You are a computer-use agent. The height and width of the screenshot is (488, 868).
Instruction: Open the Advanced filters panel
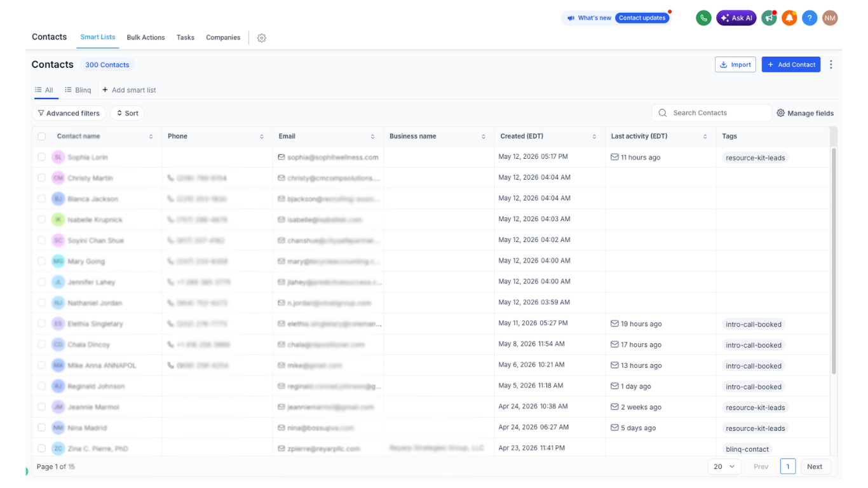(x=69, y=113)
